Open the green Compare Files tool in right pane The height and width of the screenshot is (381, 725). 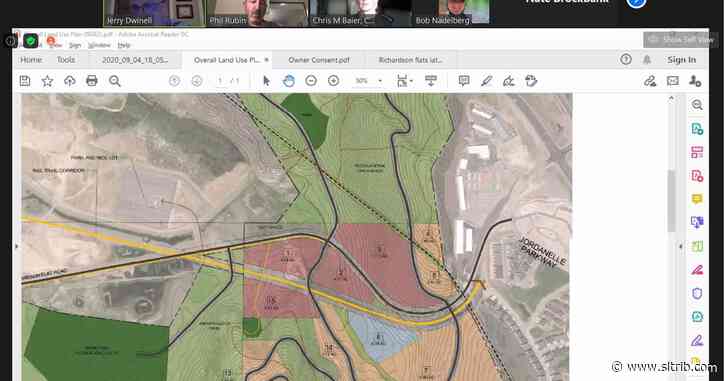point(697,246)
